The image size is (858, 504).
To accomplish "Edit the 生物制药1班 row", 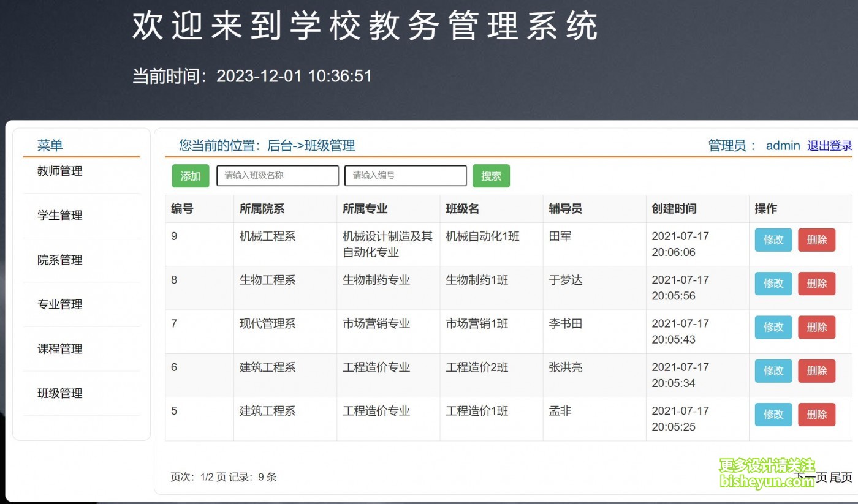I will pos(773,284).
